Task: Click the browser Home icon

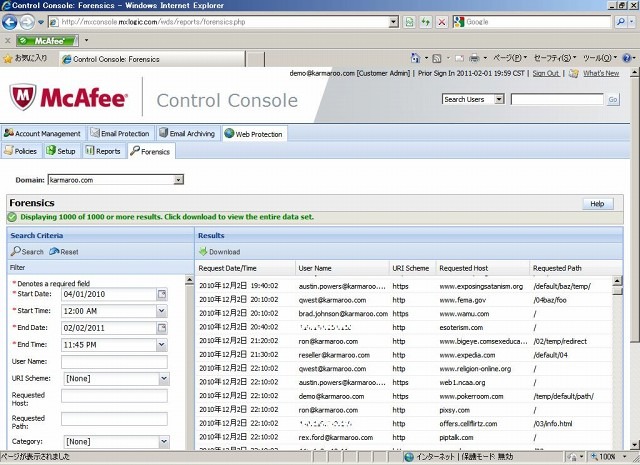Action: pos(415,58)
